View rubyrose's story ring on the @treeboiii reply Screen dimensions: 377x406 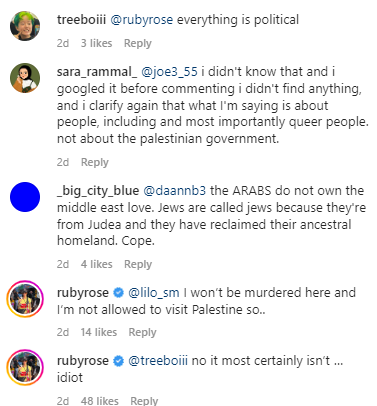point(25,367)
